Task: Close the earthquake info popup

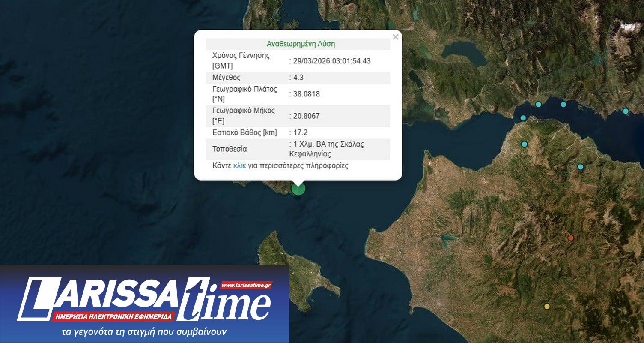Action: (395, 37)
